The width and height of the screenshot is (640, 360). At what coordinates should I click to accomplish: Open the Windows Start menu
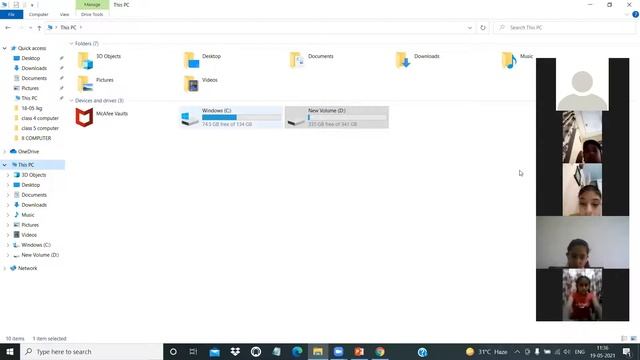(10, 351)
